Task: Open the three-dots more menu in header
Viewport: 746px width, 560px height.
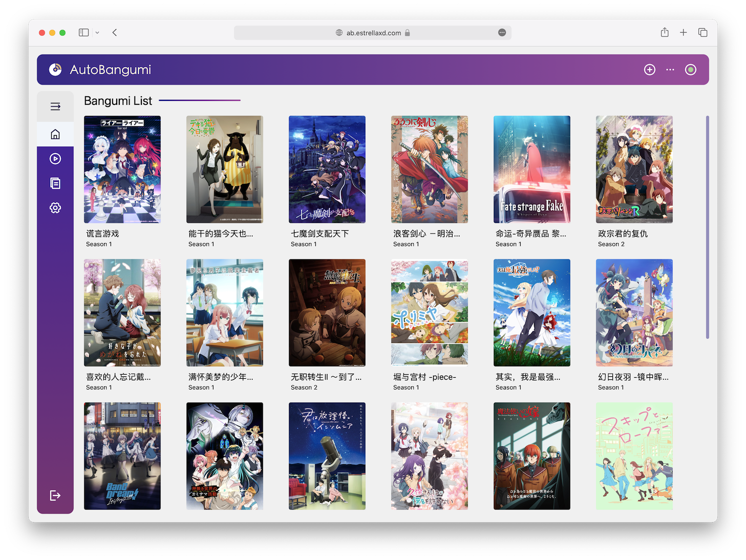Action: (670, 70)
